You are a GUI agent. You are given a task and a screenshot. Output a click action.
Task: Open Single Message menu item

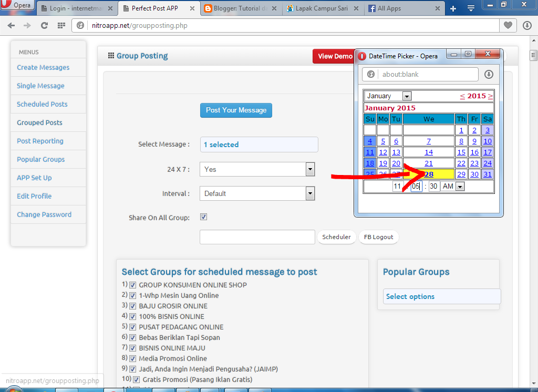click(x=40, y=86)
